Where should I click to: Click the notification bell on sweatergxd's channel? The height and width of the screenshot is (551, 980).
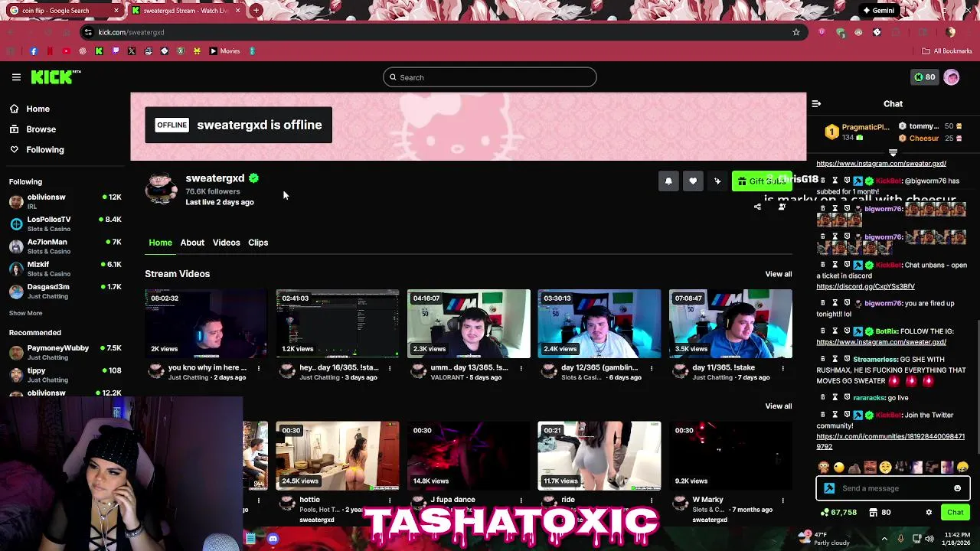pyautogui.click(x=668, y=181)
